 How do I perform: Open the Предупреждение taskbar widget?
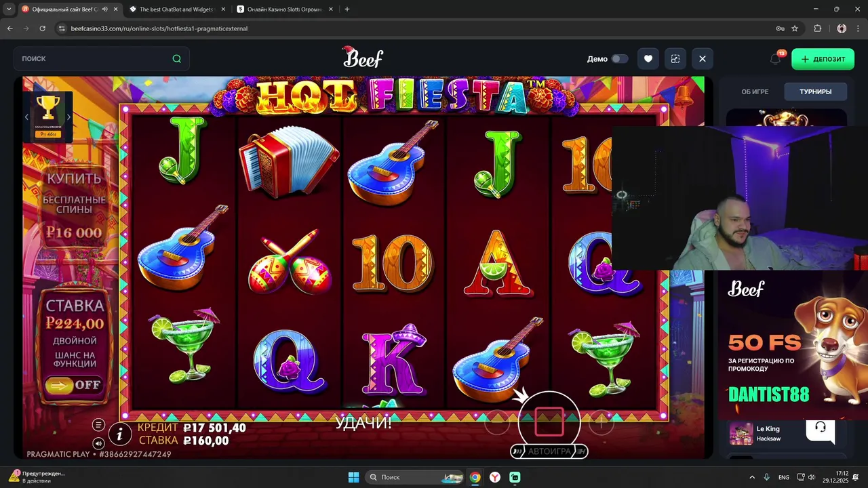[37, 476]
